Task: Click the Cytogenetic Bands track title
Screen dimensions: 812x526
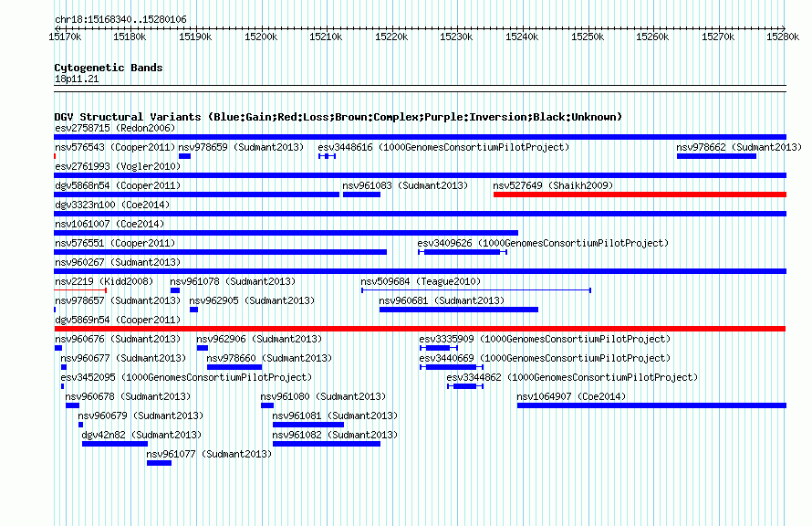Action: coord(109,68)
